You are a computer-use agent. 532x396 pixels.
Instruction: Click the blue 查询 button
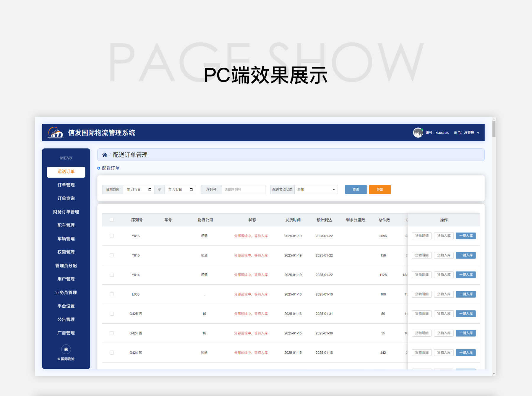click(x=356, y=190)
